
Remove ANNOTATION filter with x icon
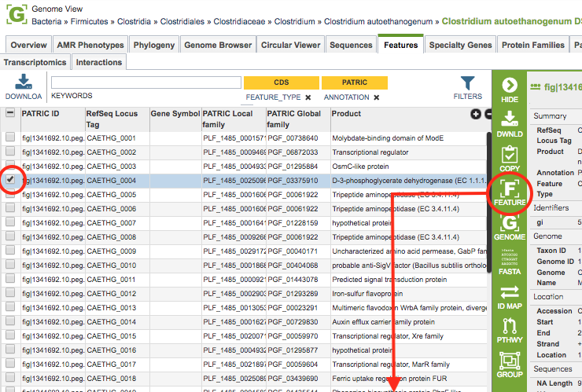(x=377, y=97)
